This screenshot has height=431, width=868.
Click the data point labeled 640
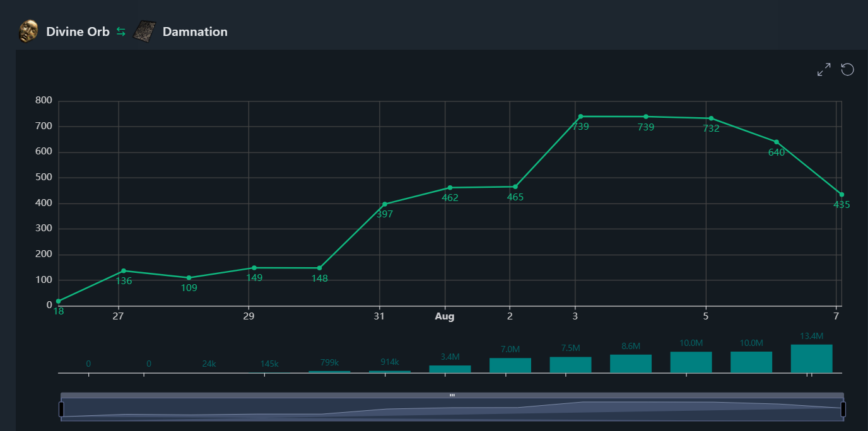coord(777,142)
